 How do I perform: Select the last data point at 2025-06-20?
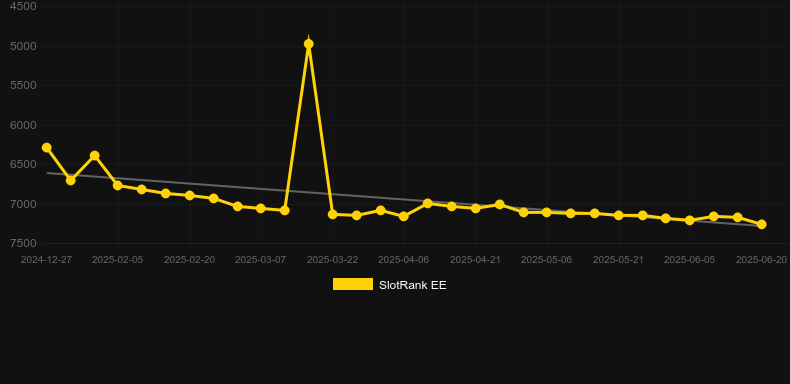(x=761, y=224)
